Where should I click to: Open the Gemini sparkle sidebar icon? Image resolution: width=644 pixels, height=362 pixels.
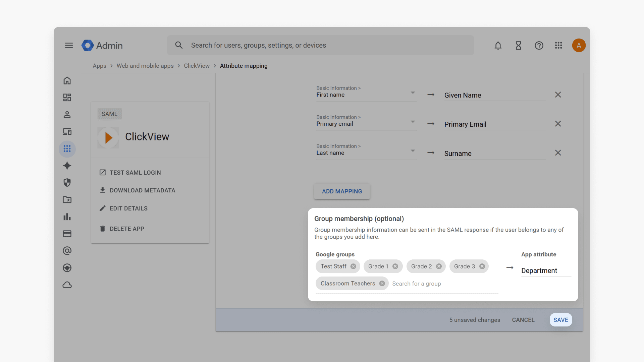tap(67, 166)
